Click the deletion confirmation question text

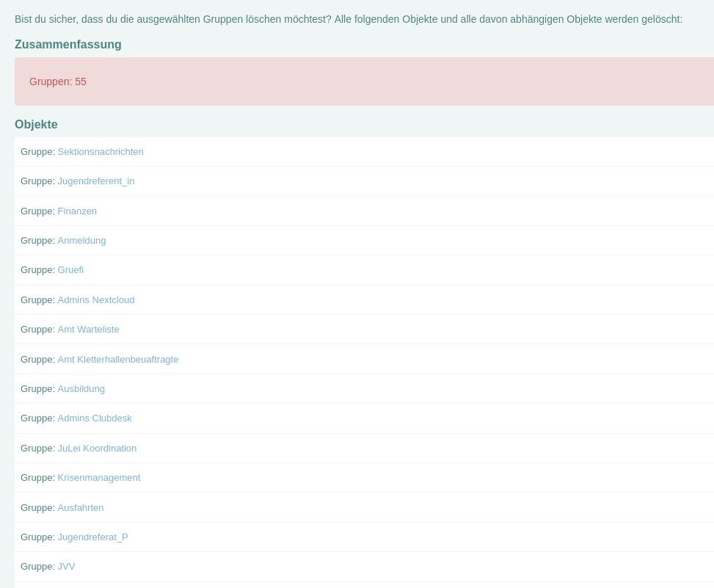click(x=349, y=19)
